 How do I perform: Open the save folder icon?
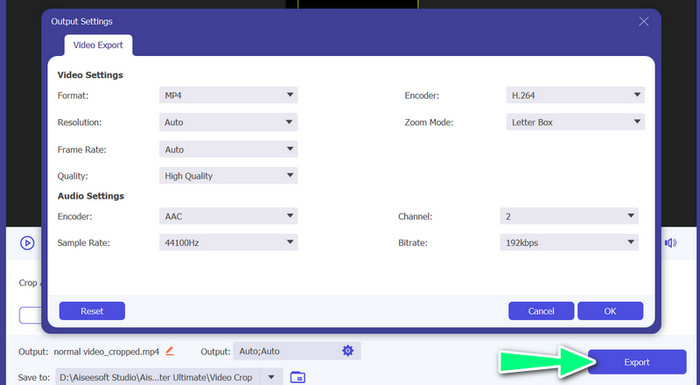[x=298, y=377]
